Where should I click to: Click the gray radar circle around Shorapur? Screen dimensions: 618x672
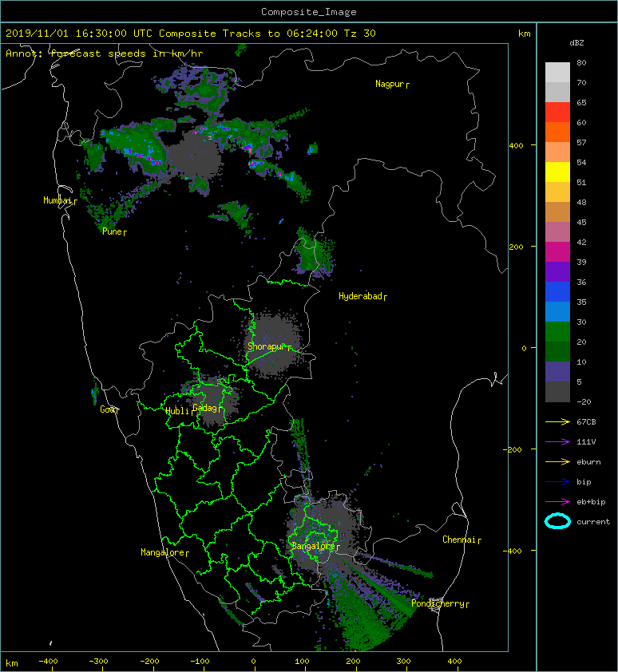(272, 346)
